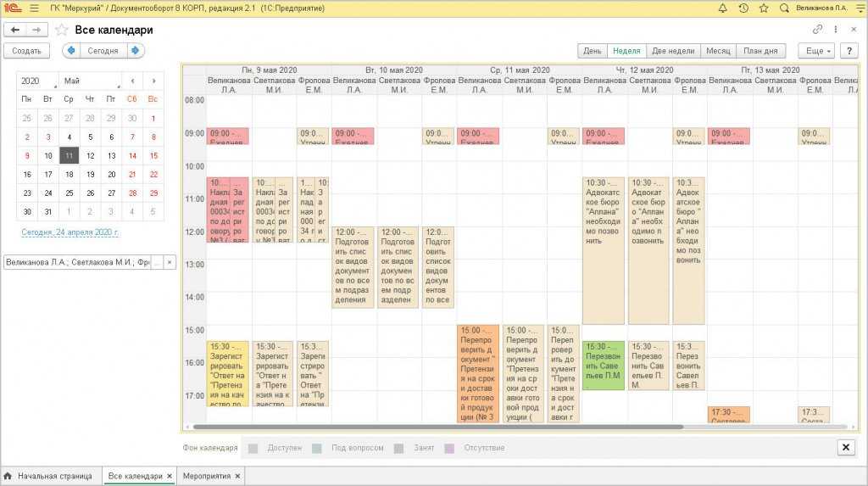Open the 1C main hamburger menu

(33, 8)
